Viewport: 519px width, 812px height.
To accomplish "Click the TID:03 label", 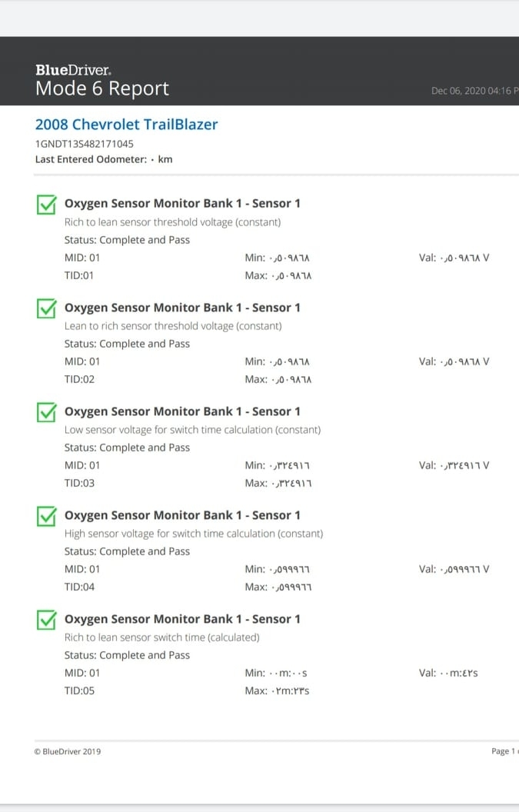I will tap(79, 483).
